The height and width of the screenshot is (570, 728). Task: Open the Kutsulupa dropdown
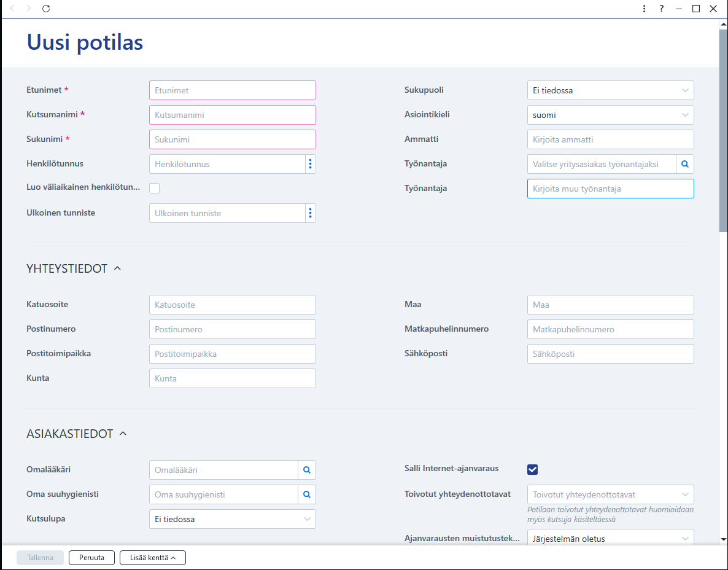click(233, 519)
